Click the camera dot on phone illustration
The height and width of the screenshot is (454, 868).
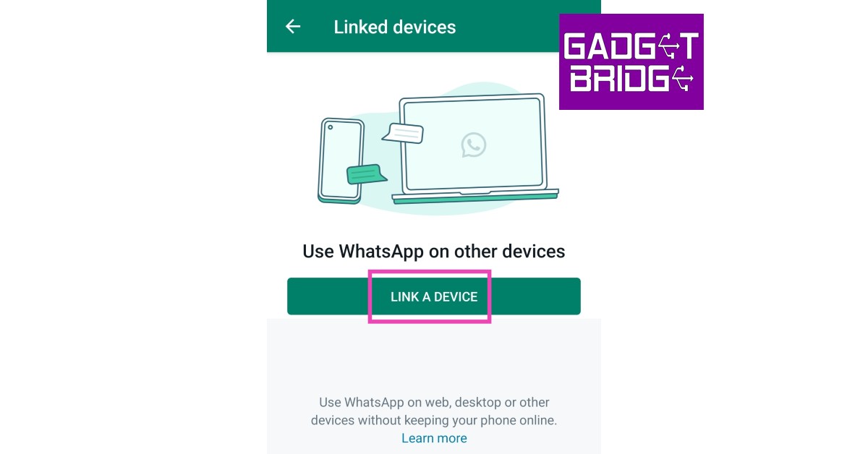330,128
